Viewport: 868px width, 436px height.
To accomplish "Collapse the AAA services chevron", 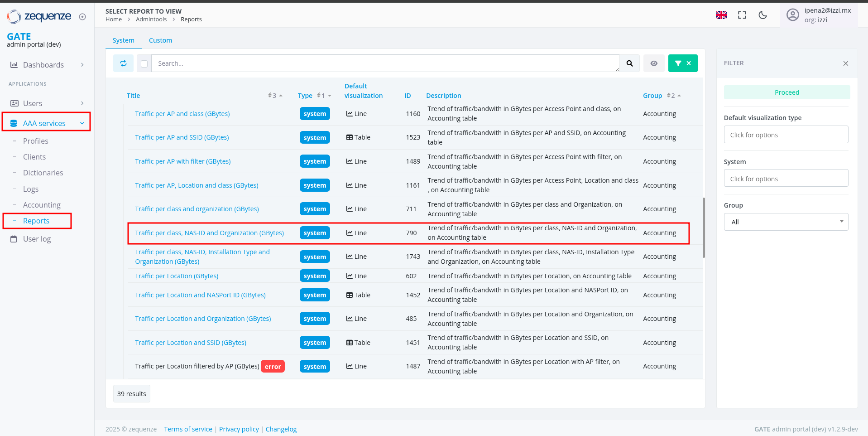I will (x=82, y=123).
